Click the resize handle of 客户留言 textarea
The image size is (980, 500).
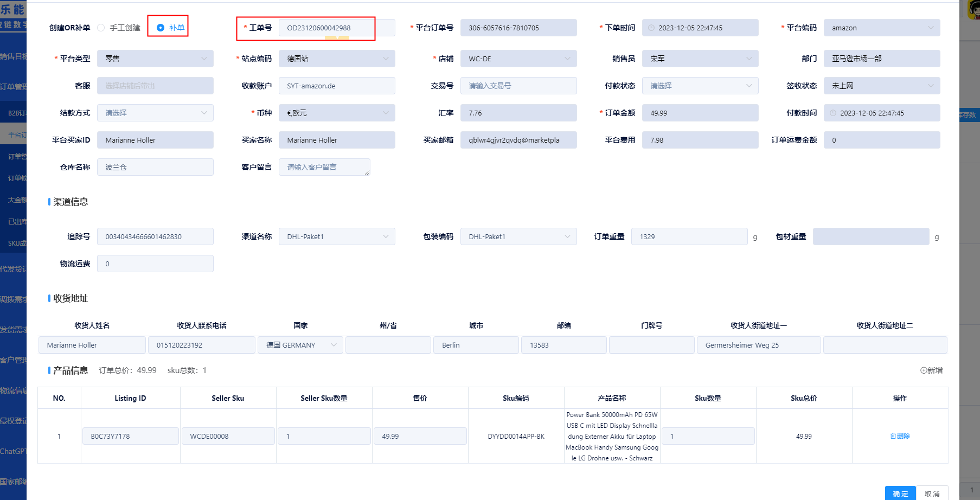click(x=367, y=172)
